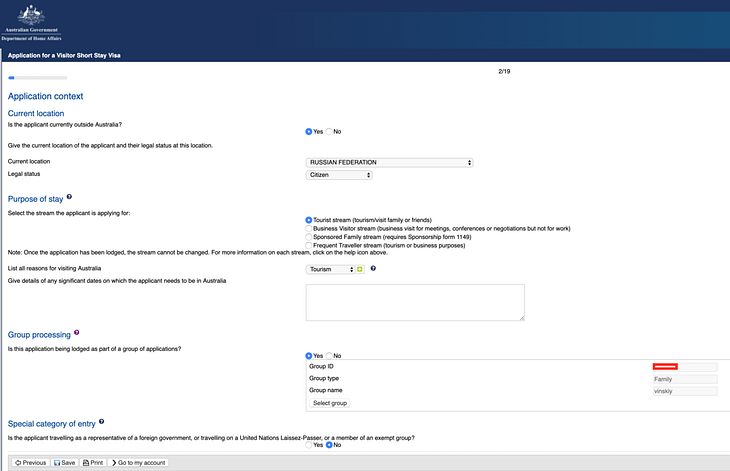
Task: Select Yes for foreign government representative question
Action: [x=308, y=445]
